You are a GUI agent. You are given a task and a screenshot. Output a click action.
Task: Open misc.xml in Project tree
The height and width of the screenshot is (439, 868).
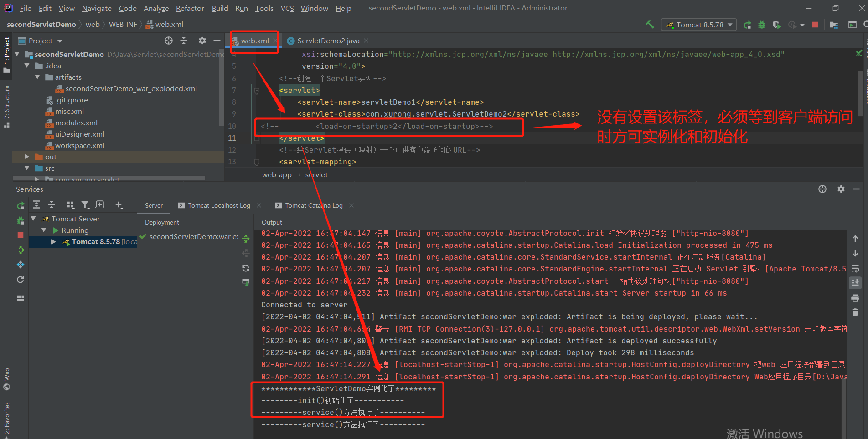pyautogui.click(x=69, y=111)
